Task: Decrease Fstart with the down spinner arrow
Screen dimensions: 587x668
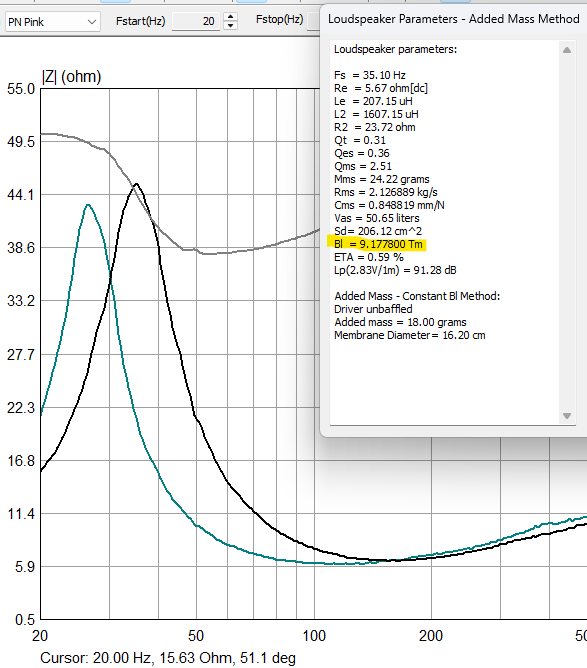Action: click(x=230, y=26)
